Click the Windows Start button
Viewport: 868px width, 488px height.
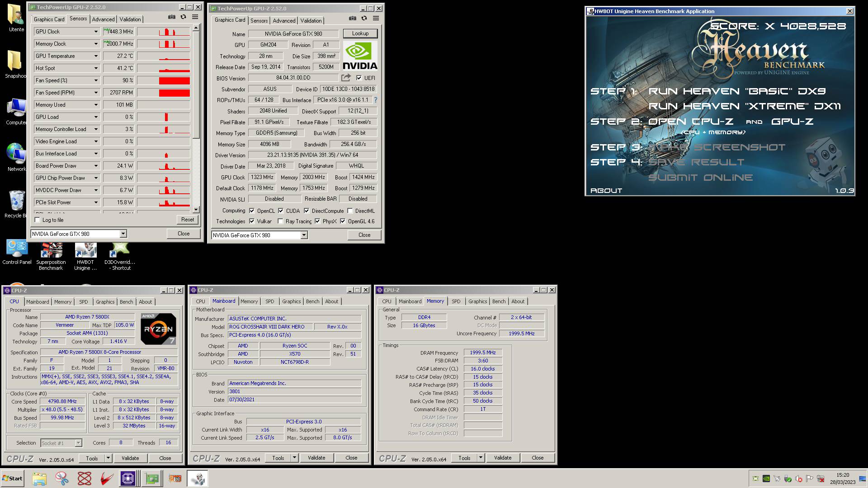pyautogui.click(x=13, y=479)
